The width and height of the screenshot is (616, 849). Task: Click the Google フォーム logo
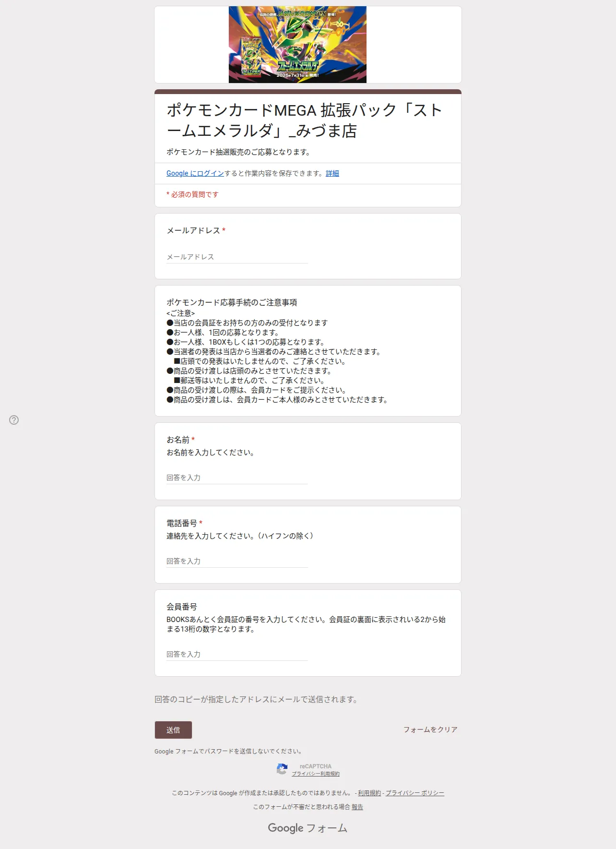coord(308,828)
